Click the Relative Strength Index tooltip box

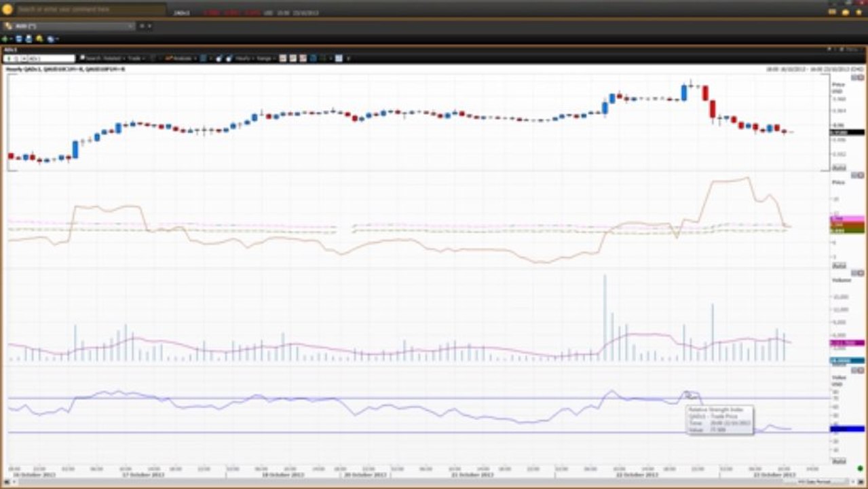click(x=719, y=420)
